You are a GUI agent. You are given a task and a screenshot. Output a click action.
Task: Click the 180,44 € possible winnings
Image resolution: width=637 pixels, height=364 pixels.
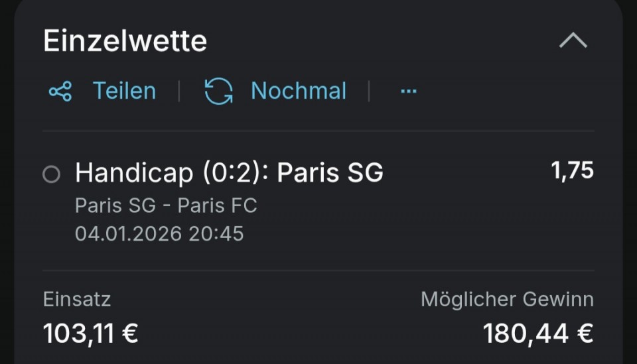pos(537,333)
